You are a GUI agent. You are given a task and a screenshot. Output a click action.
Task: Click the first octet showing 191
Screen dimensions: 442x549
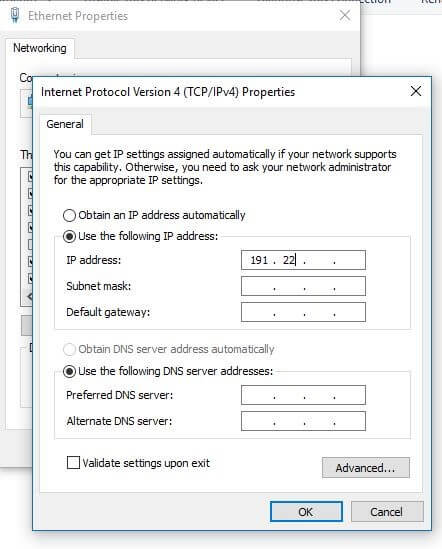point(259,260)
